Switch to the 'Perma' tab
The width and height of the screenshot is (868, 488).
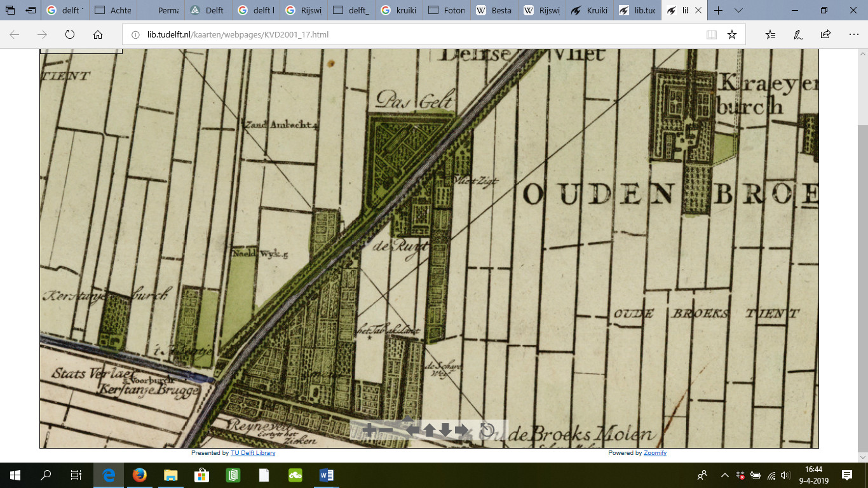click(160, 10)
